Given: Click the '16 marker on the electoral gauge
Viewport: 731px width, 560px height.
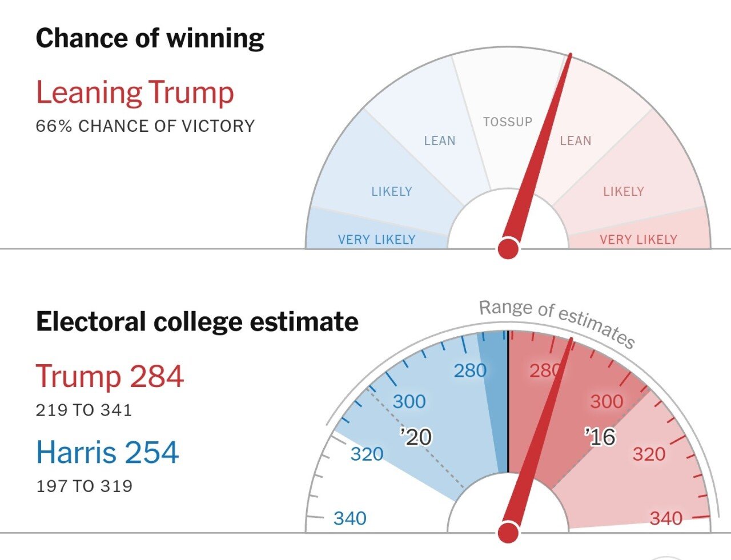Looking at the screenshot, I should [600, 437].
